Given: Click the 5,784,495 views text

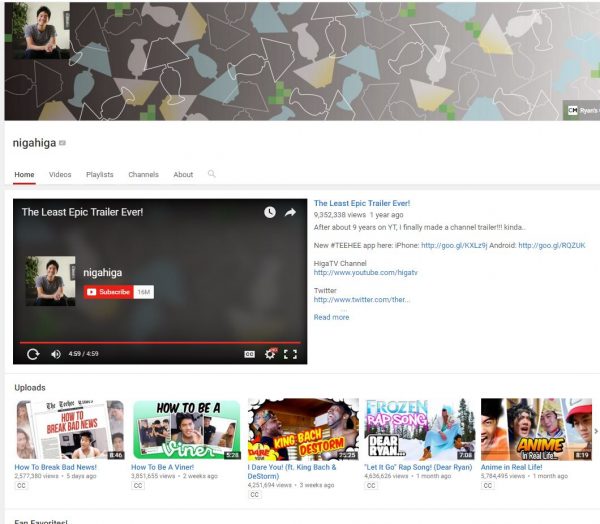Looking at the screenshot, I should click(503, 476).
